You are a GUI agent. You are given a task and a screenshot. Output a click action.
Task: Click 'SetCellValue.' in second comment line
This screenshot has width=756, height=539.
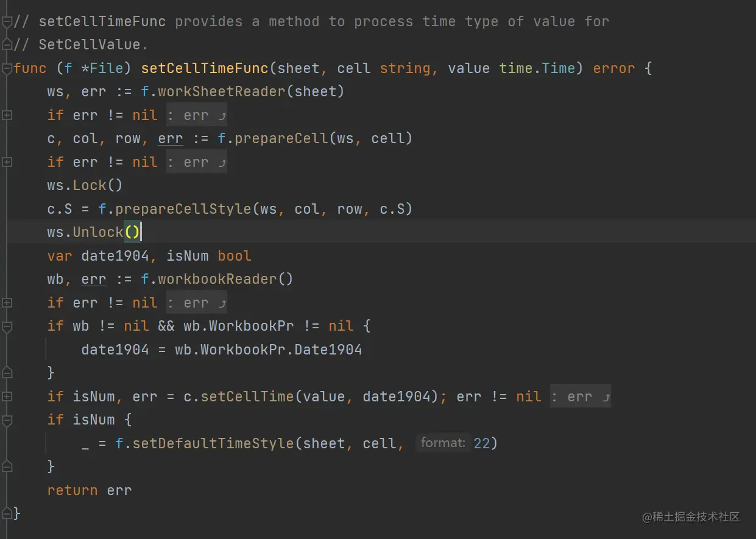(94, 44)
